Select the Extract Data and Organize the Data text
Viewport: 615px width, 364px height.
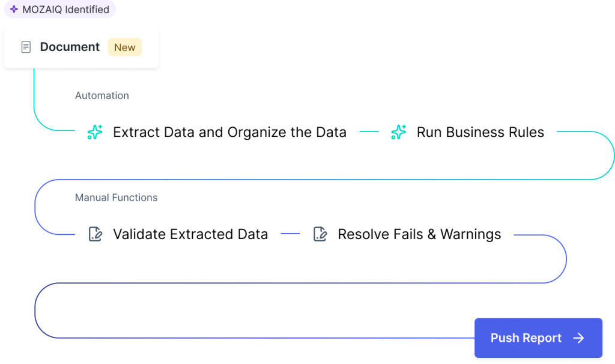(x=229, y=132)
